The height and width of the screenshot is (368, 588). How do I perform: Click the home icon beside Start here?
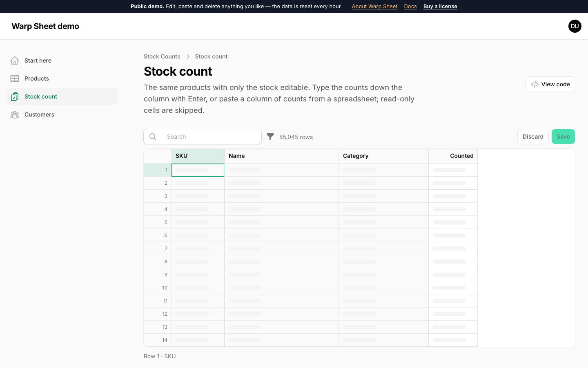click(15, 61)
